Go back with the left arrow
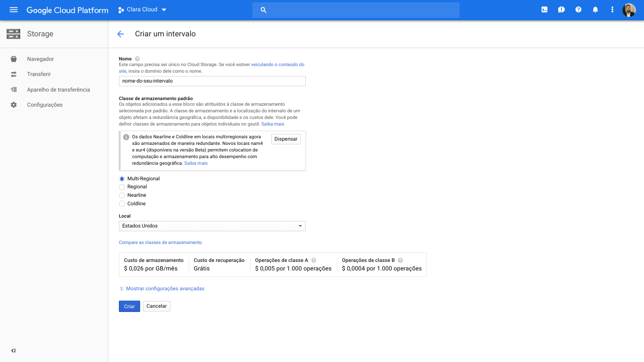This screenshot has height=362, width=644. pos(121,34)
